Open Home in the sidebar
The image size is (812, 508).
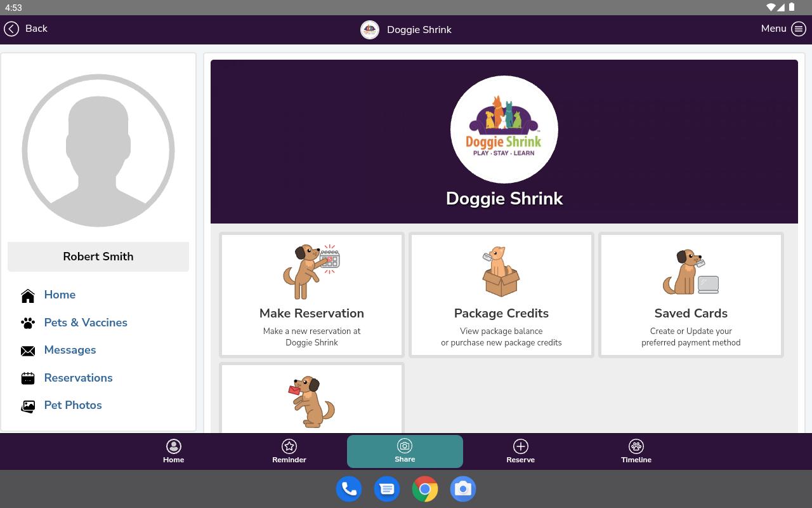(60, 295)
